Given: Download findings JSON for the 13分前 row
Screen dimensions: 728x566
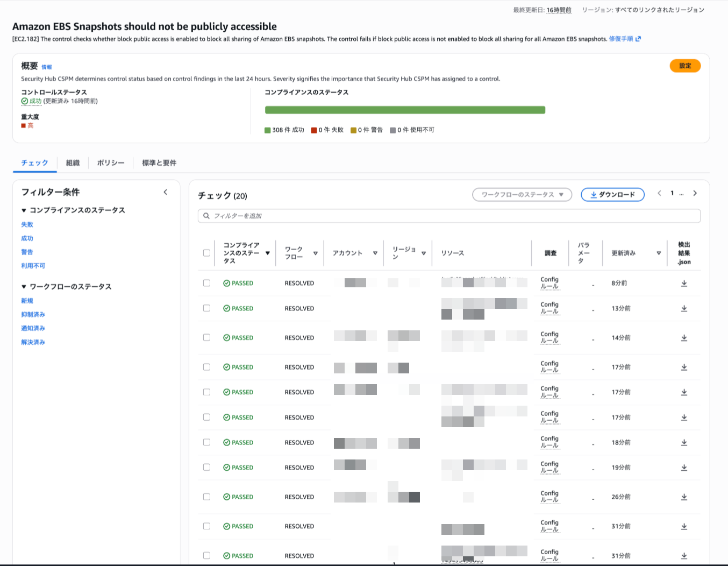Looking at the screenshot, I should pos(684,309).
